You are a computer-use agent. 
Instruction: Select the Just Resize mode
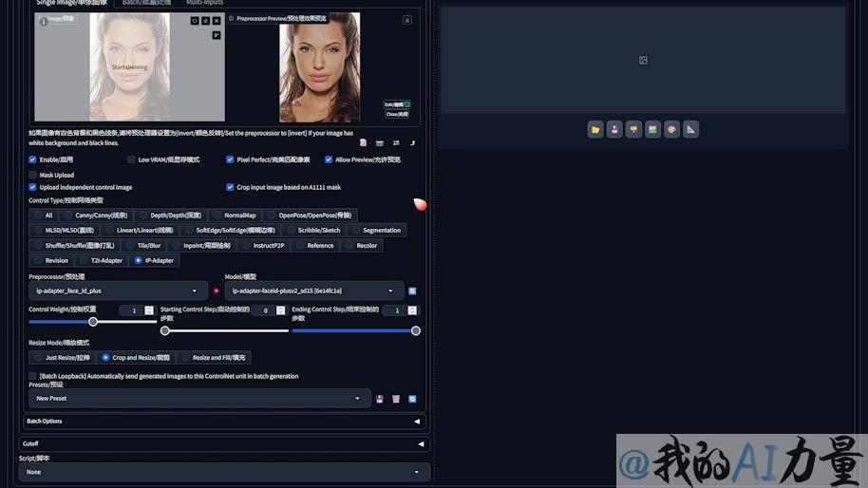pos(62,357)
